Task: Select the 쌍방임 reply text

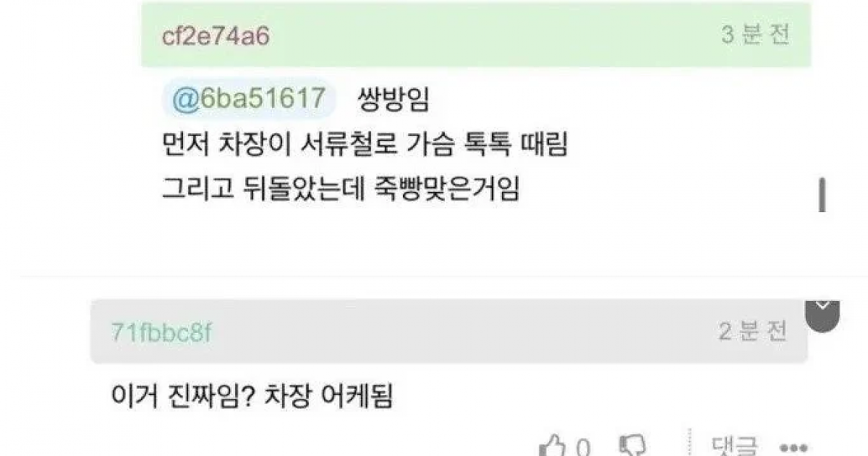Action: [x=393, y=100]
